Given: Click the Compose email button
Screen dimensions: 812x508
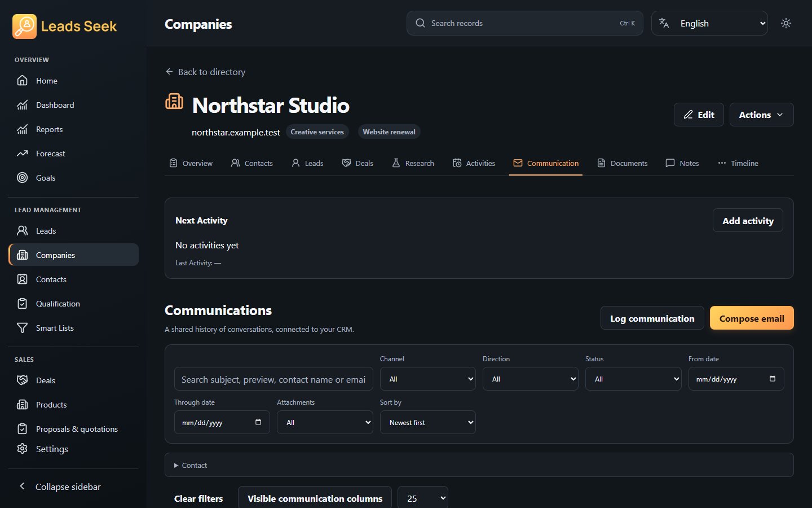Looking at the screenshot, I should click(x=752, y=318).
